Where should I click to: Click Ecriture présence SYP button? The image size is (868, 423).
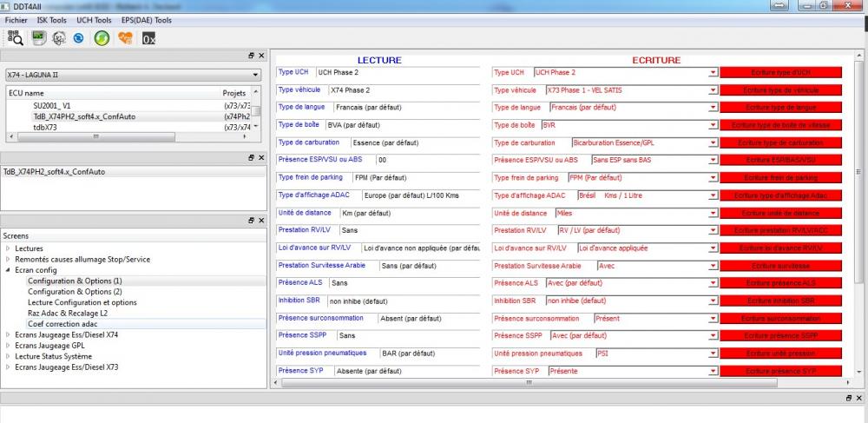click(780, 371)
